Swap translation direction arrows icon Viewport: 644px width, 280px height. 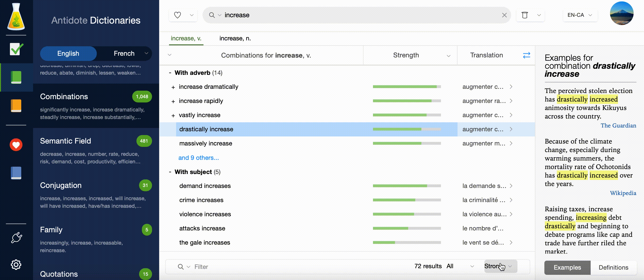pos(526,55)
